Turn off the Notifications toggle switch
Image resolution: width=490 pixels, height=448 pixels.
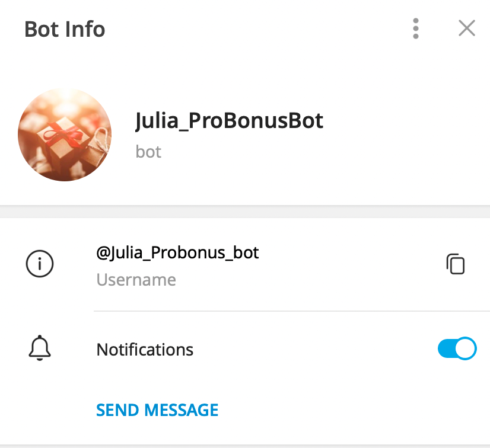[457, 348]
